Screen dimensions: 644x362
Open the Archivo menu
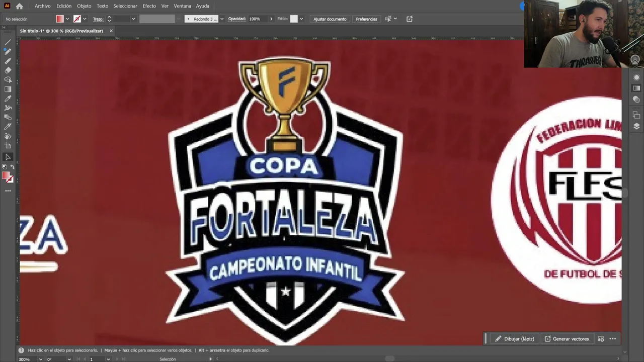click(42, 6)
